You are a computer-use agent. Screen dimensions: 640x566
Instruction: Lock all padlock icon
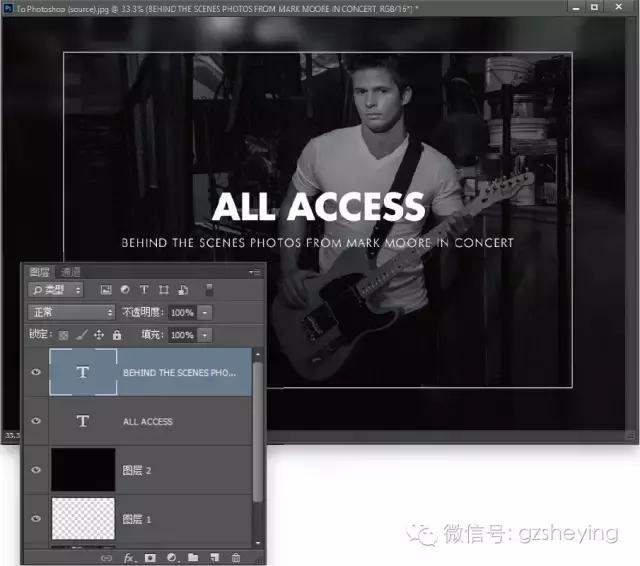point(117,335)
